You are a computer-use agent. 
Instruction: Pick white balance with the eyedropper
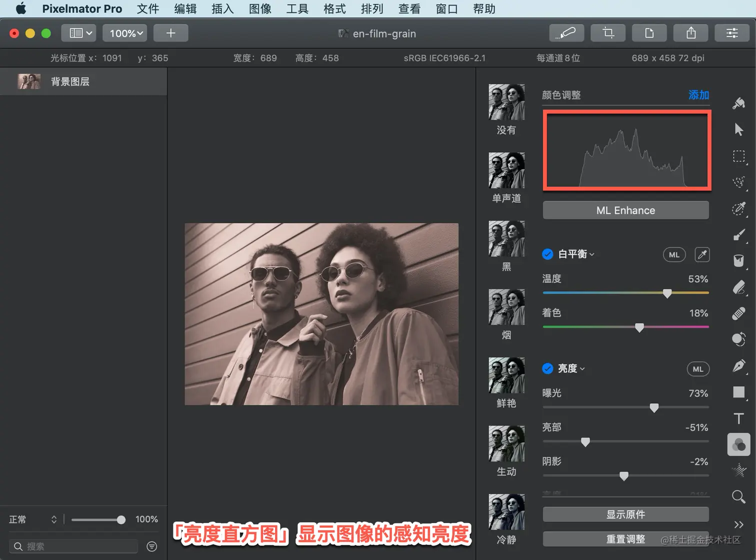point(702,255)
